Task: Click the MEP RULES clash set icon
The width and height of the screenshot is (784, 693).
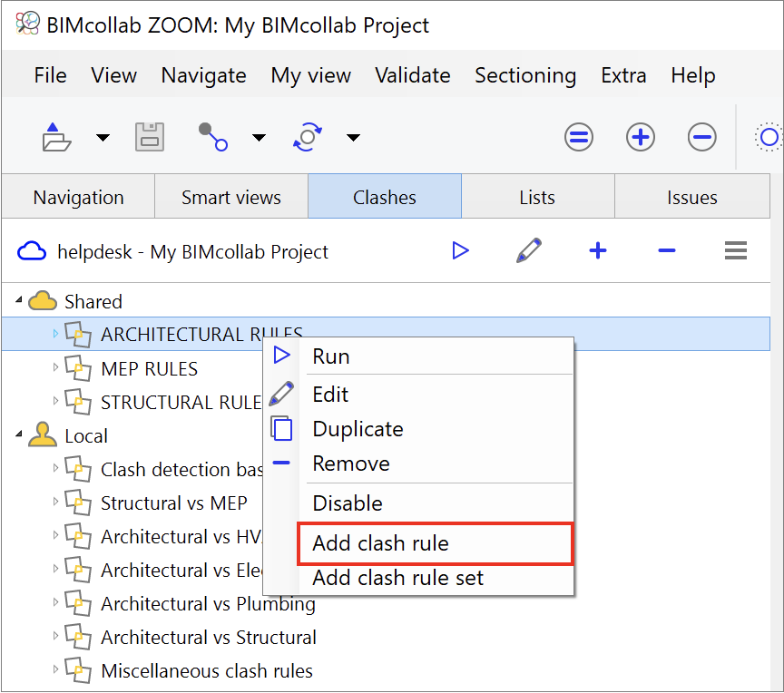Action: point(78,368)
